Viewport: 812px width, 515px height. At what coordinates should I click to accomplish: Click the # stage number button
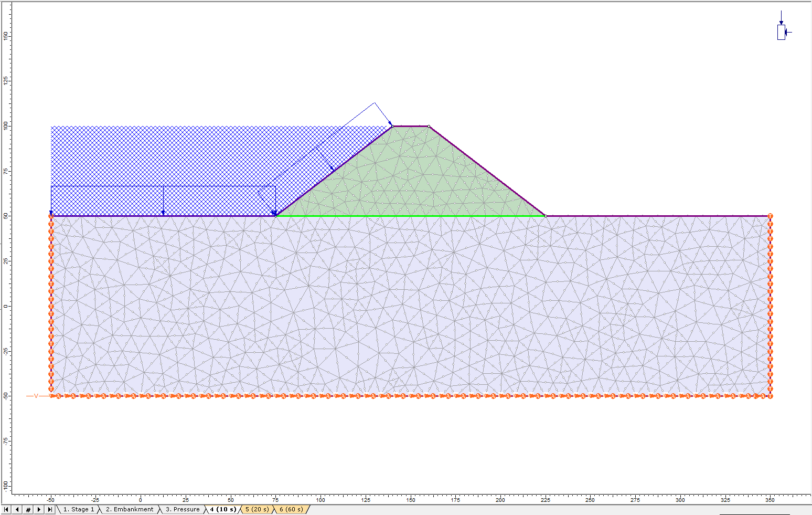[28, 510]
